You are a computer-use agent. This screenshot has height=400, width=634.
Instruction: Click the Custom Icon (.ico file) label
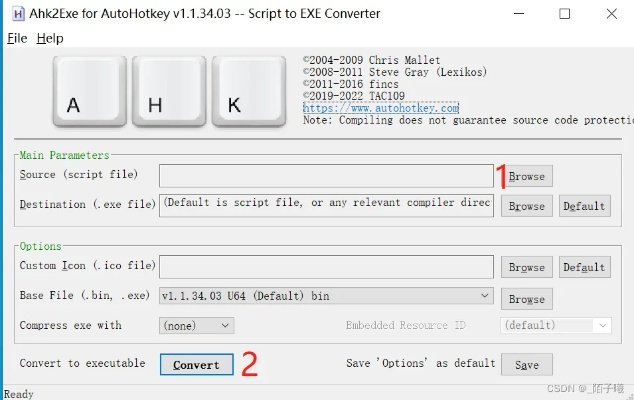(x=88, y=265)
